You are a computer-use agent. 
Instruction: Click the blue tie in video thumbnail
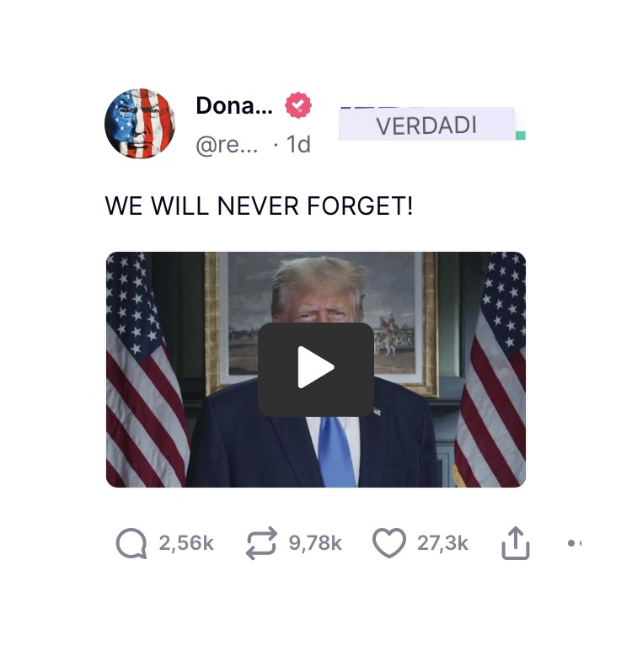335,451
